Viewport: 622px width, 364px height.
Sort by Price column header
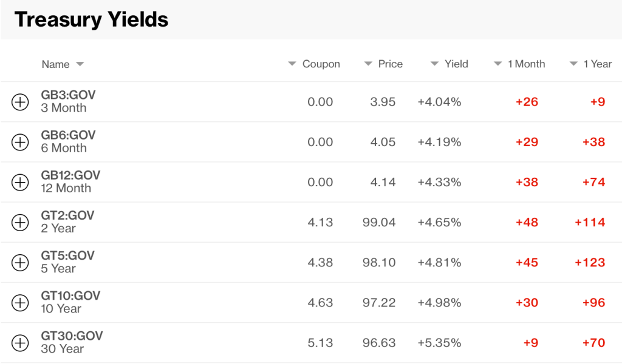tap(383, 64)
